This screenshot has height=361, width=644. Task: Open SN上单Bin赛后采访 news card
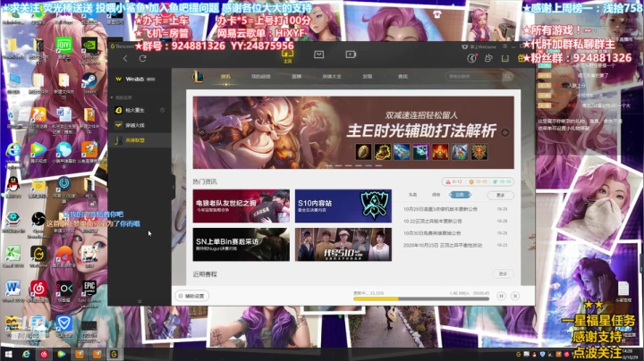click(x=241, y=245)
